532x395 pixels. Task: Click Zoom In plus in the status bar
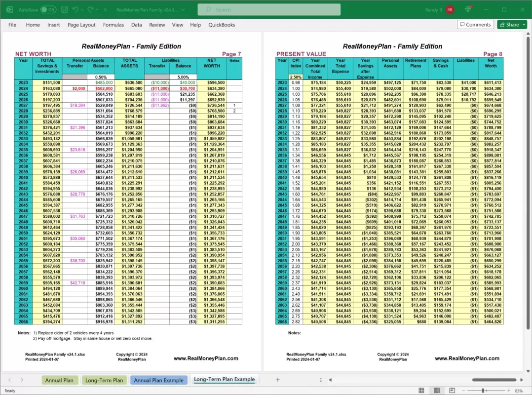pos(508,390)
